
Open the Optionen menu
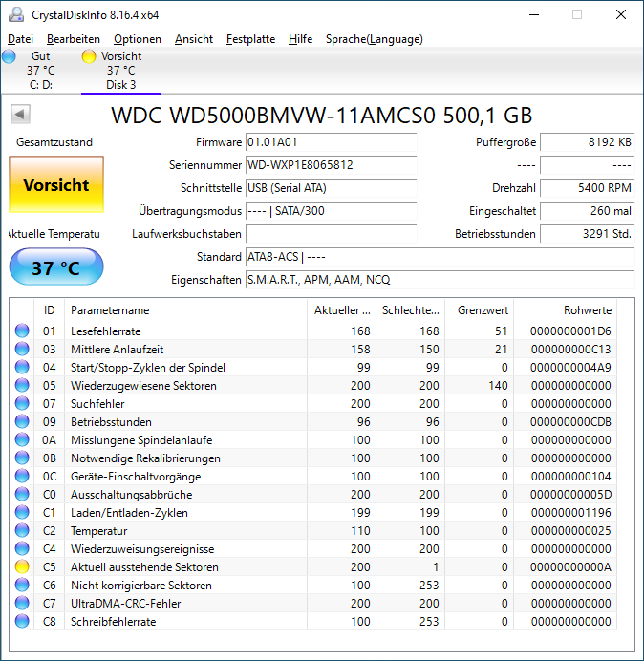coord(138,39)
